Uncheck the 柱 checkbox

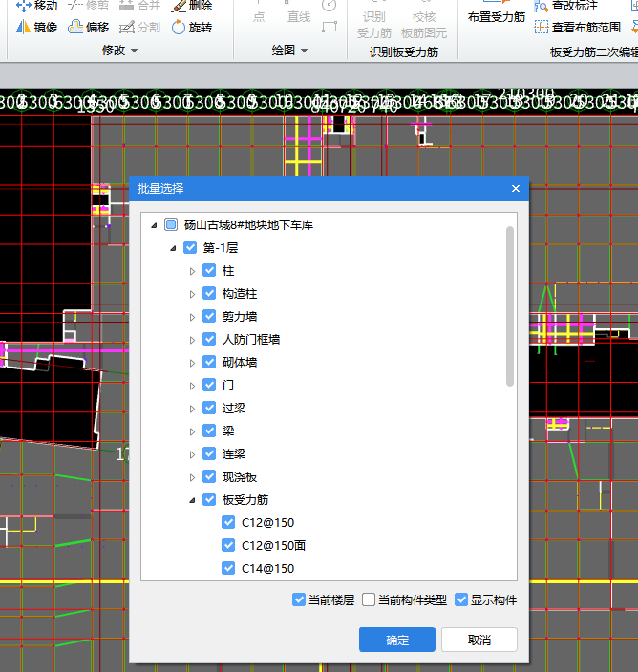click(x=209, y=270)
